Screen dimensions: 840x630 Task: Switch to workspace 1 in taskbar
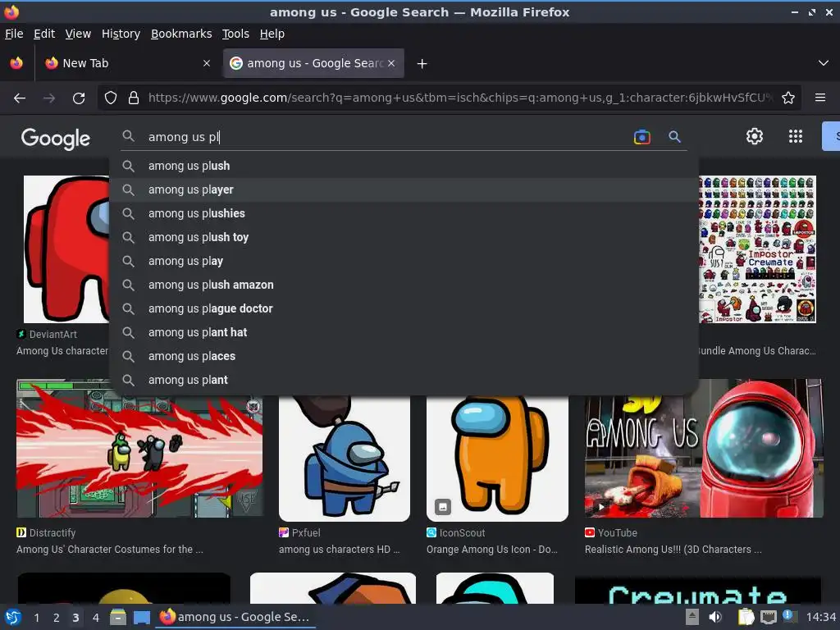coord(36,618)
